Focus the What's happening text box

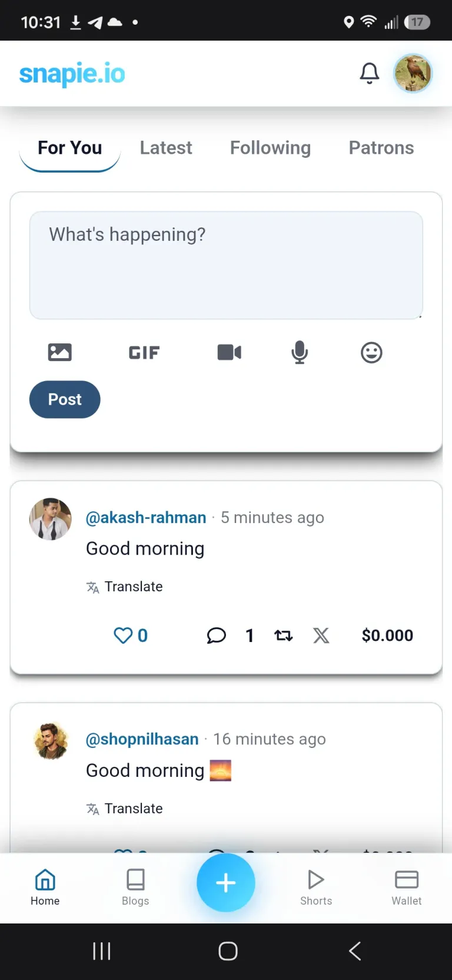coord(226,265)
